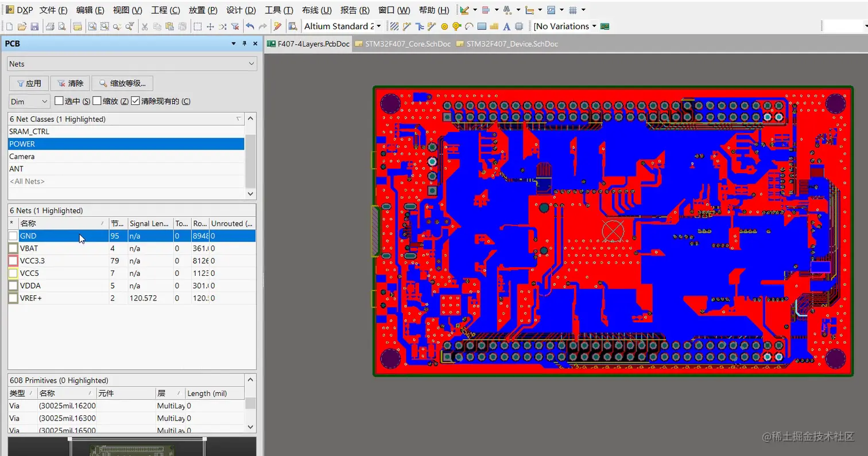This screenshot has width=868, height=456.
Task: Open the Dim highlight mode dropdown
Action: [30, 102]
